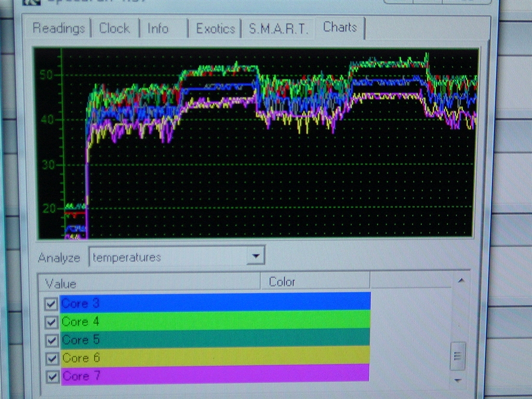This screenshot has width=532, height=399.
Task: Open the Clock tab
Action: click(x=114, y=28)
